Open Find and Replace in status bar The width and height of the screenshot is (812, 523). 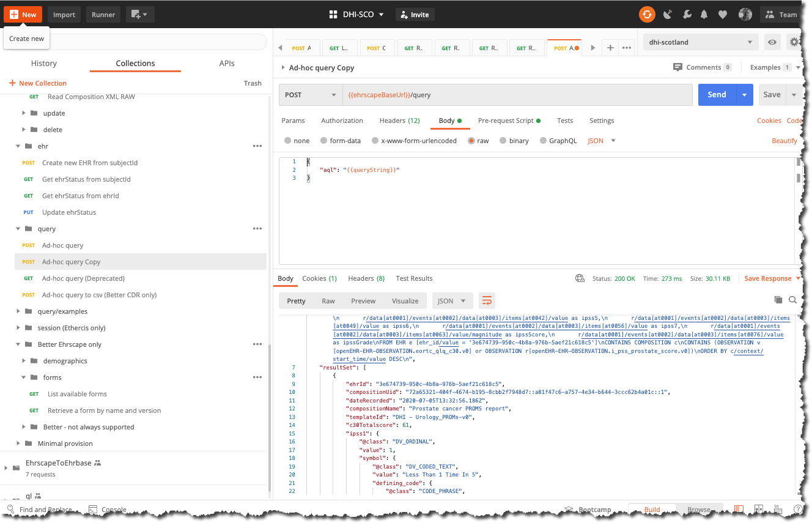[39, 510]
